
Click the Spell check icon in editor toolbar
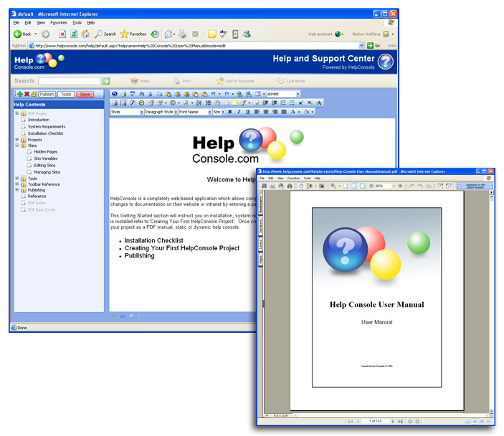coord(133,94)
